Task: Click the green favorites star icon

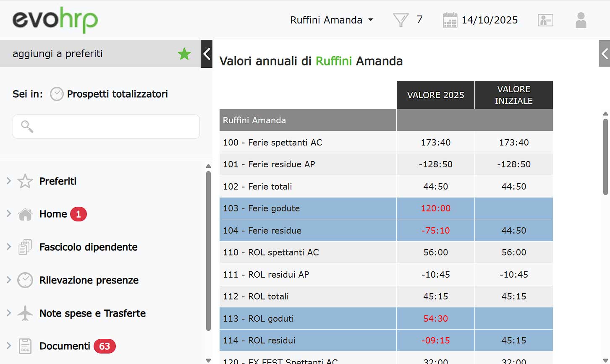Action: coord(184,54)
